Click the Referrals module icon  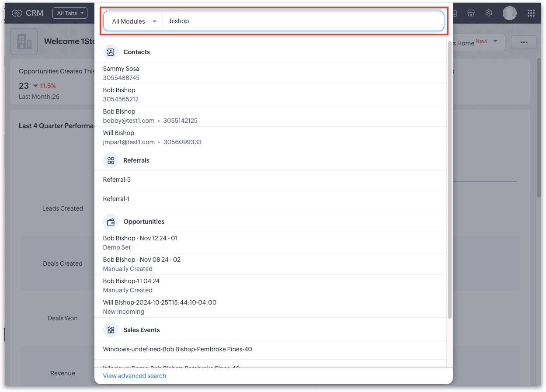tap(111, 160)
